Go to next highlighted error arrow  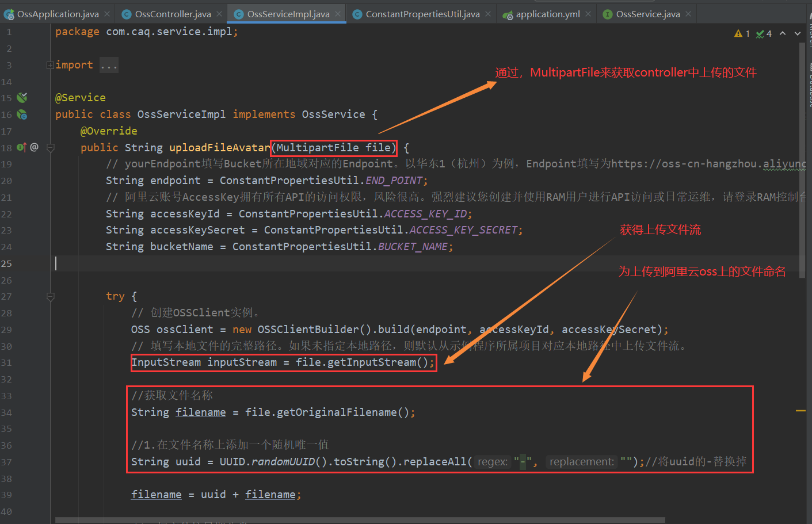click(x=798, y=33)
